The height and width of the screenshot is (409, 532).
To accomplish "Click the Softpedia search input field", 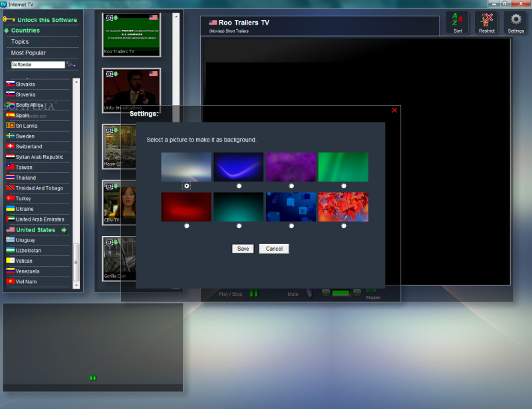I will tap(38, 65).
